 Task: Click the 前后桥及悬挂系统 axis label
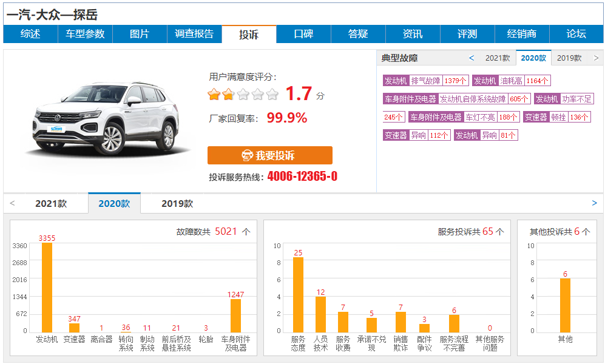177,343
